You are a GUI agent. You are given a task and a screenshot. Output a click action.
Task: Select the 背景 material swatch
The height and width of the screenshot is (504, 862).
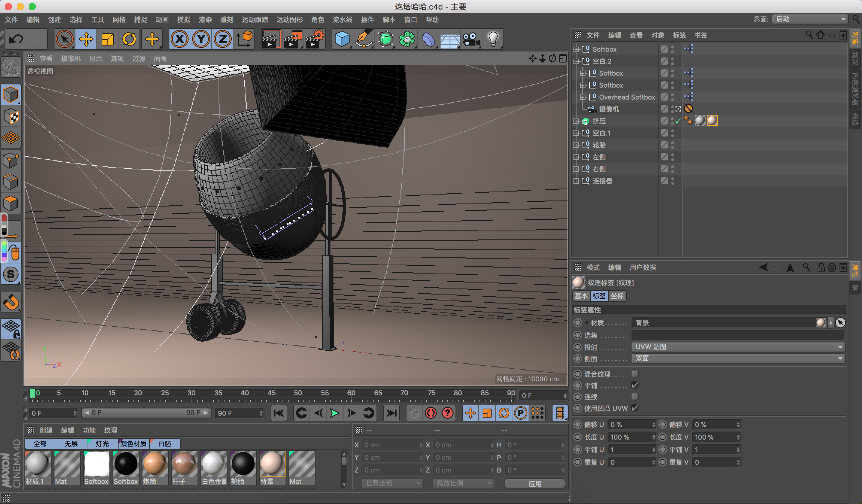tap(272, 467)
